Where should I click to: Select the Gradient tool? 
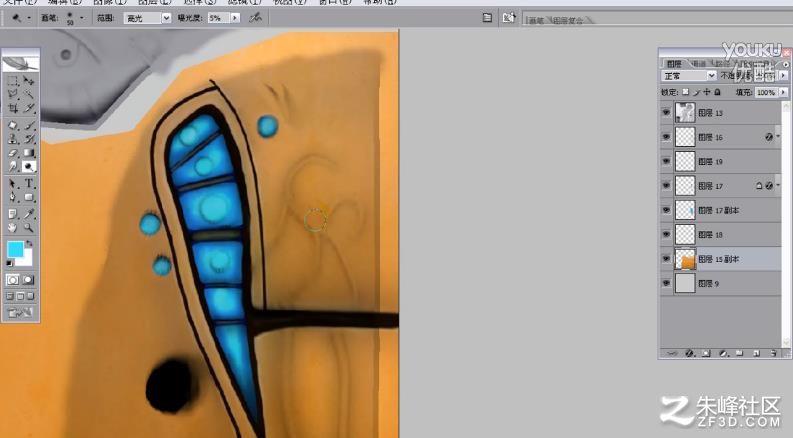[29, 152]
